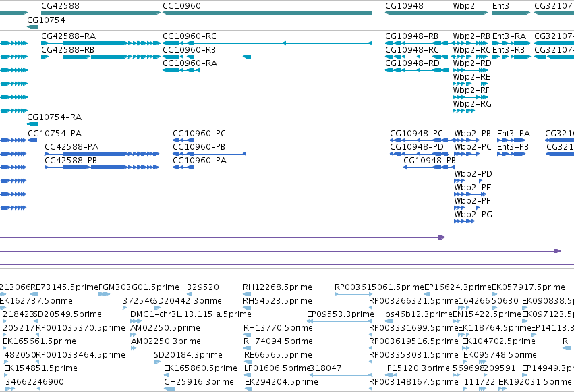Image resolution: width=574 pixels, height=392 pixels.
Task: Select protein CG10948-PB
Action: tap(429, 167)
